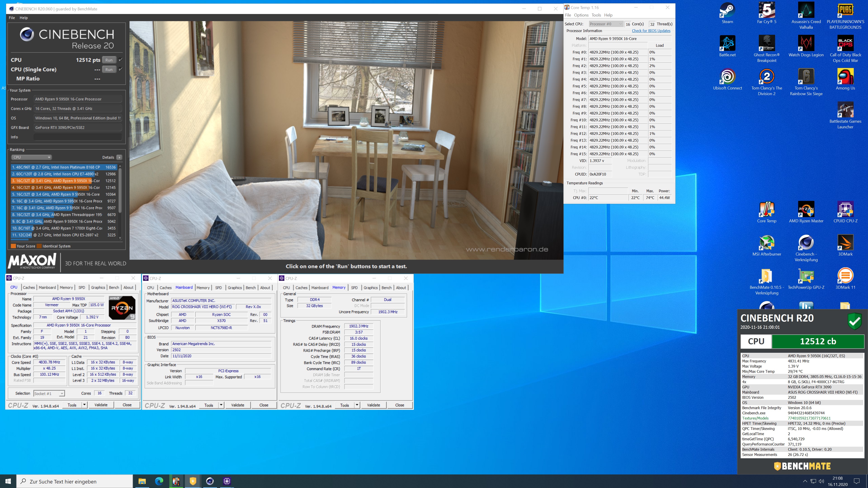The image size is (868, 488).
Task: Click the Info field in Your System
Action: pos(78,137)
